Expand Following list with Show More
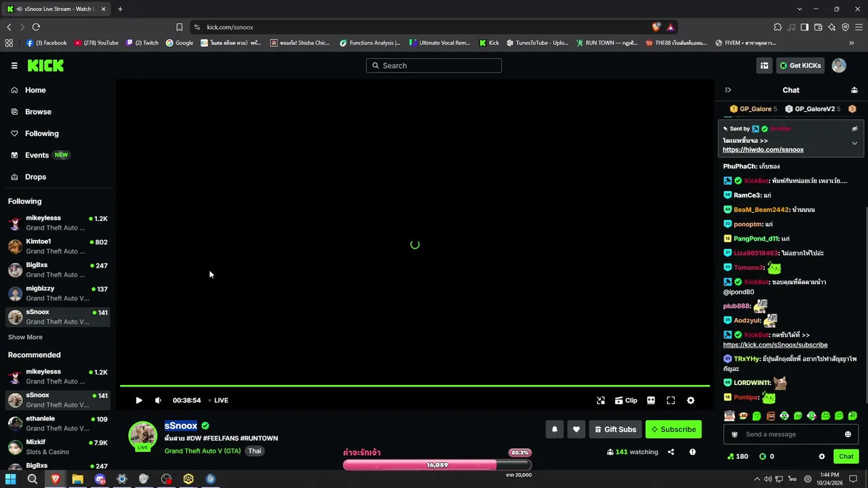The image size is (868, 488). (x=25, y=338)
